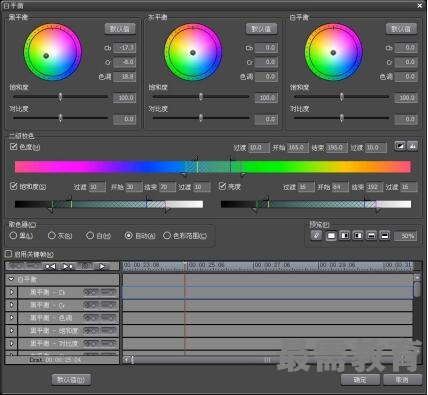Select the 黑 picker radio button
Viewport: 428px width, 395px height.
(x=13, y=235)
